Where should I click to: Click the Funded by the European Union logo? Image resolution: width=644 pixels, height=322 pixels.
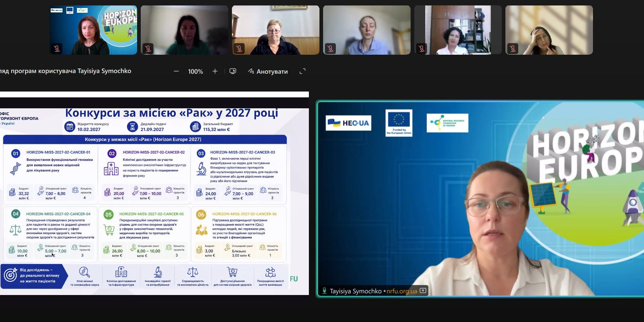(x=399, y=123)
